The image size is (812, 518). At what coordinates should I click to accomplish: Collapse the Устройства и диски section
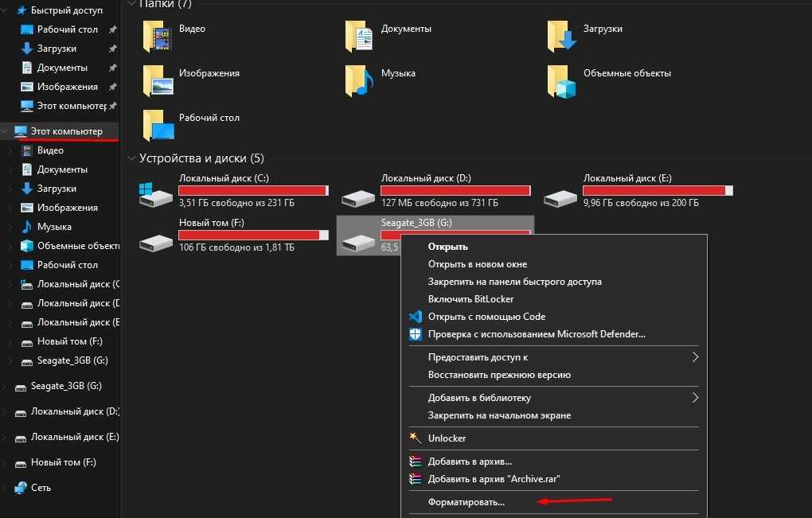point(131,158)
